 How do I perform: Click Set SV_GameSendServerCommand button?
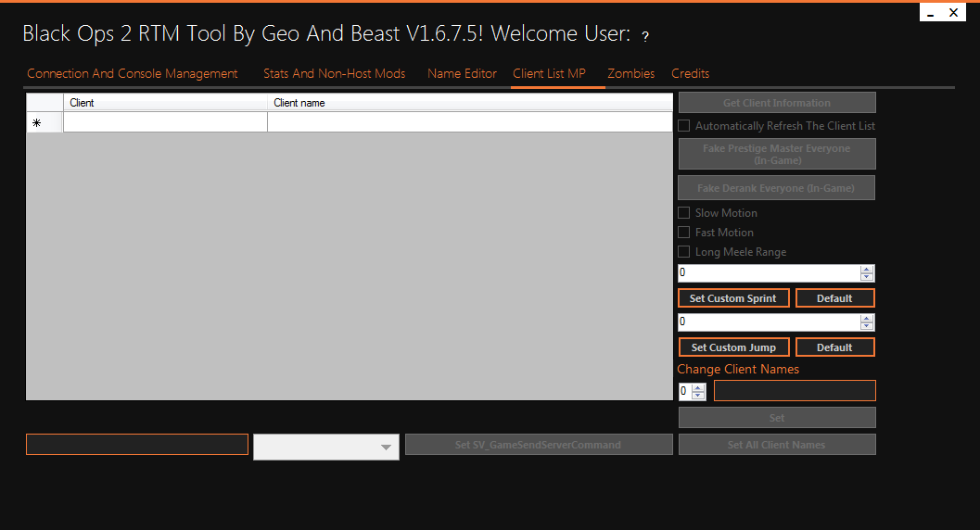539,445
